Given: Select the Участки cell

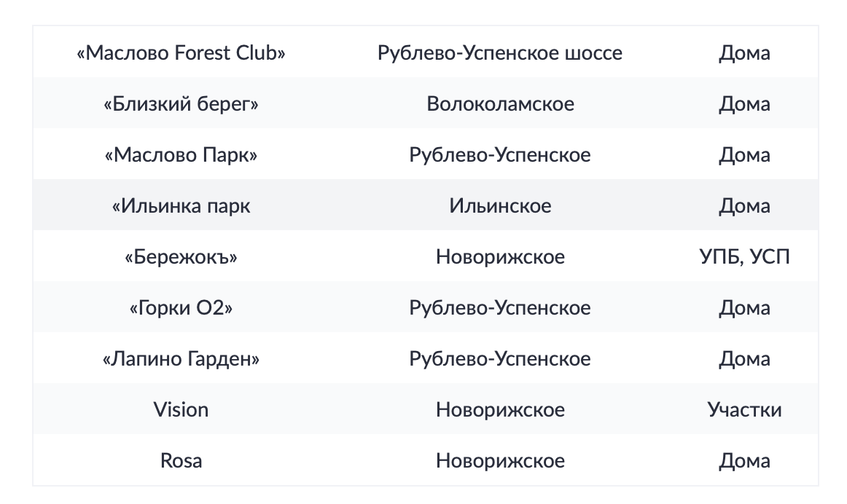Looking at the screenshot, I should tap(744, 410).
